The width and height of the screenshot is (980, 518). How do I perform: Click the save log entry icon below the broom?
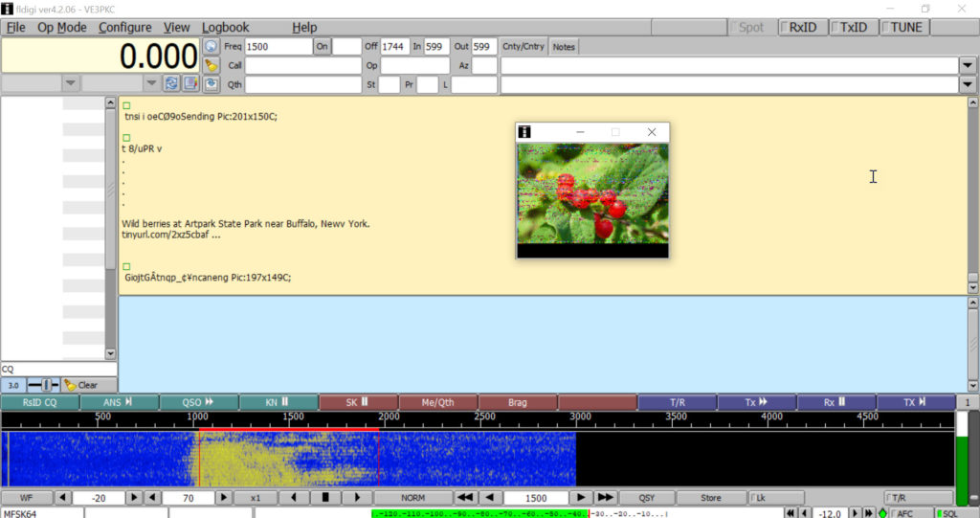(211, 84)
